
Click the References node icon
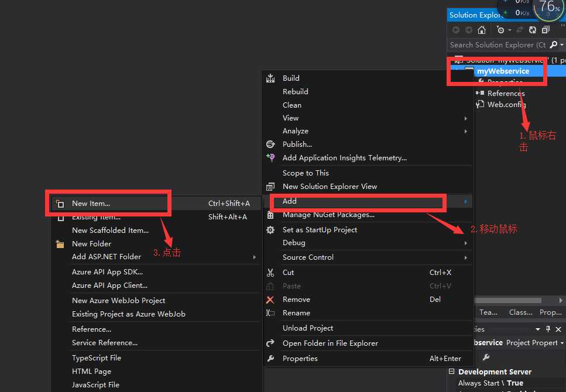pyautogui.click(x=480, y=93)
